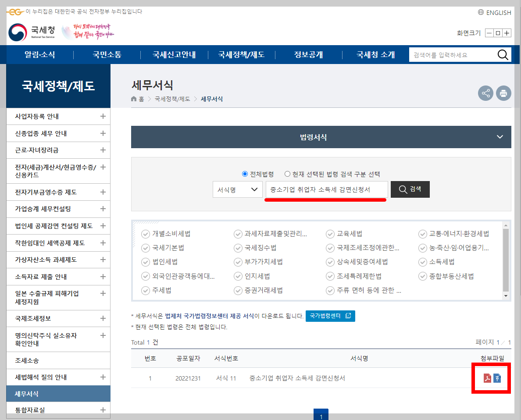Image resolution: width=521 pixels, height=420 pixels.
Task: Collapse the 법령서식 panel chevron
Action: (x=500, y=137)
